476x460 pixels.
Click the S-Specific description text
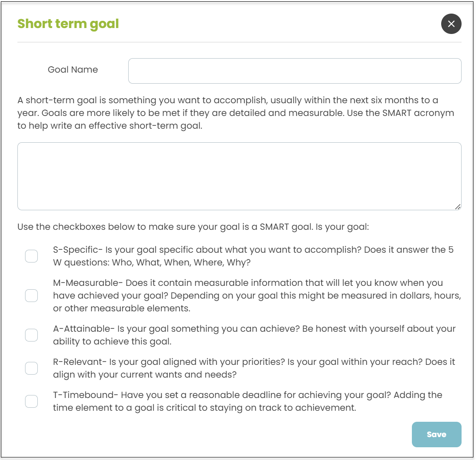tap(253, 256)
